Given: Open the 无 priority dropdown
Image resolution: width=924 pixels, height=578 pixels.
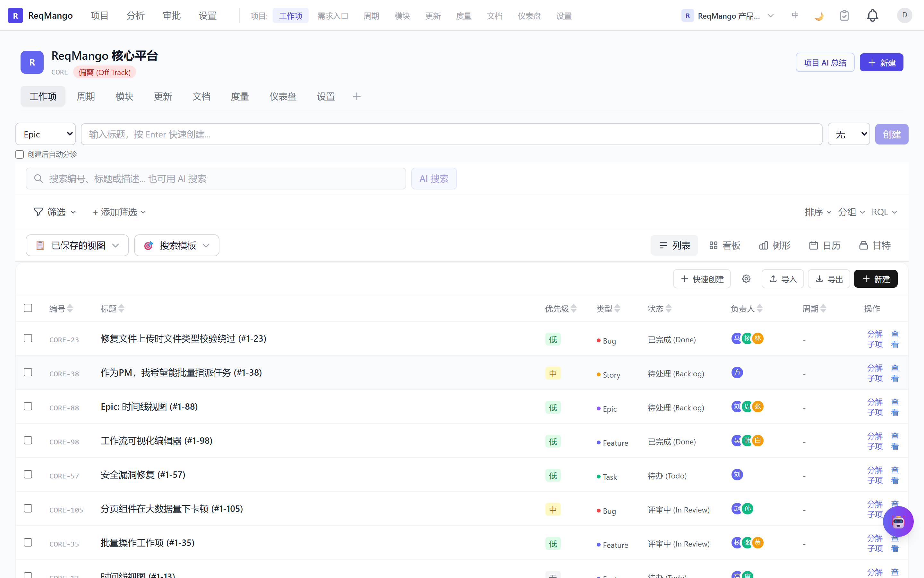Looking at the screenshot, I should pos(849,134).
